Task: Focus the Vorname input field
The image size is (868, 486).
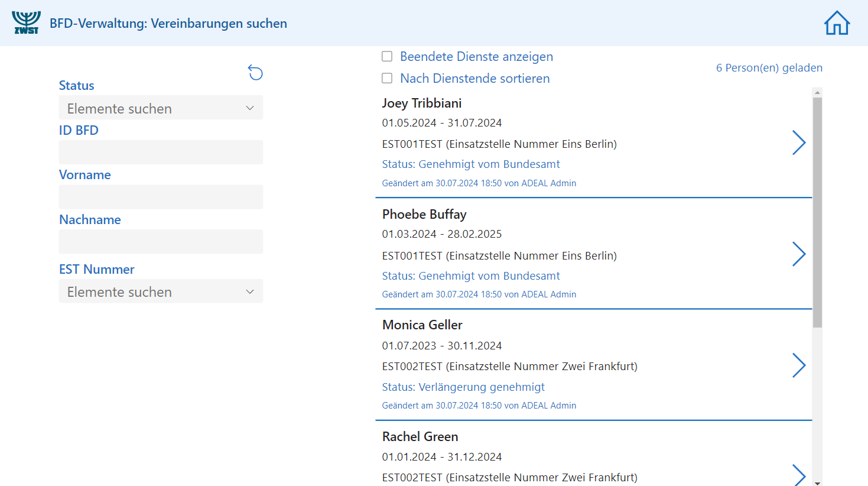Action: [x=161, y=197]
